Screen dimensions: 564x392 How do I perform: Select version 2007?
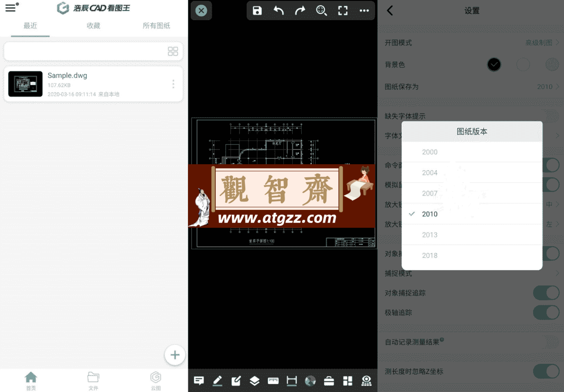coord(472,193)
